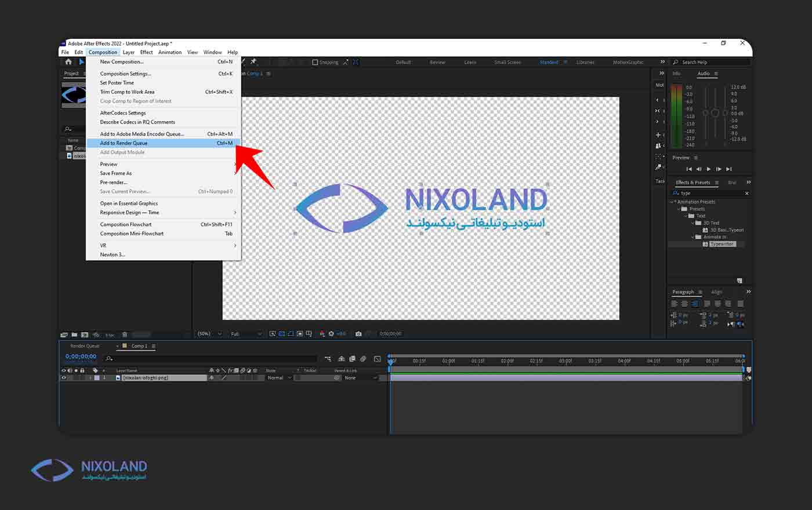Toggle video column eye header in timeline

click(x=64, y=370)
